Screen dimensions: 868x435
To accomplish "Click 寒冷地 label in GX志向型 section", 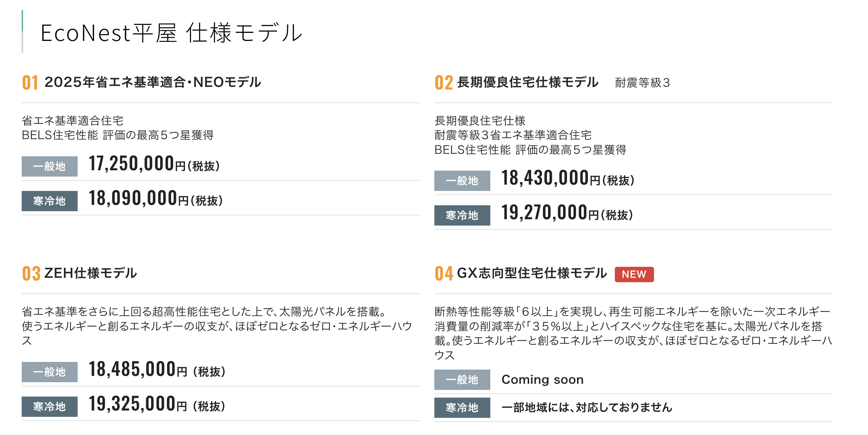I will coord(462,408).
